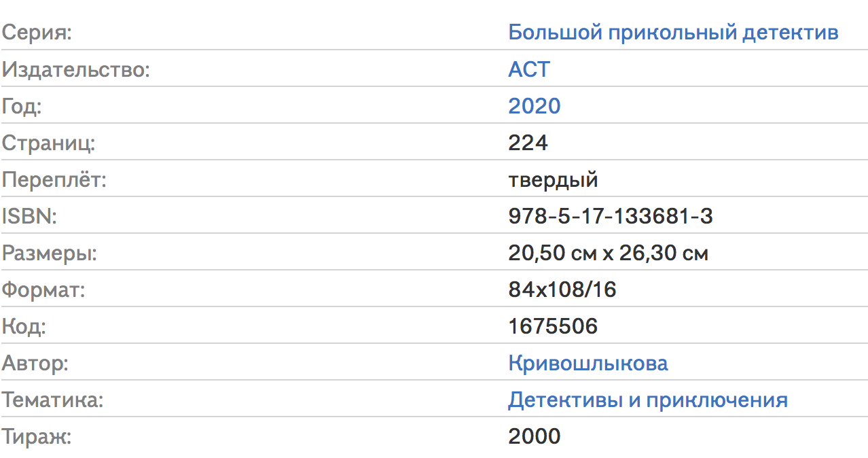
Task: Open the АСТ publisher link
Action: tap(529, 69)
